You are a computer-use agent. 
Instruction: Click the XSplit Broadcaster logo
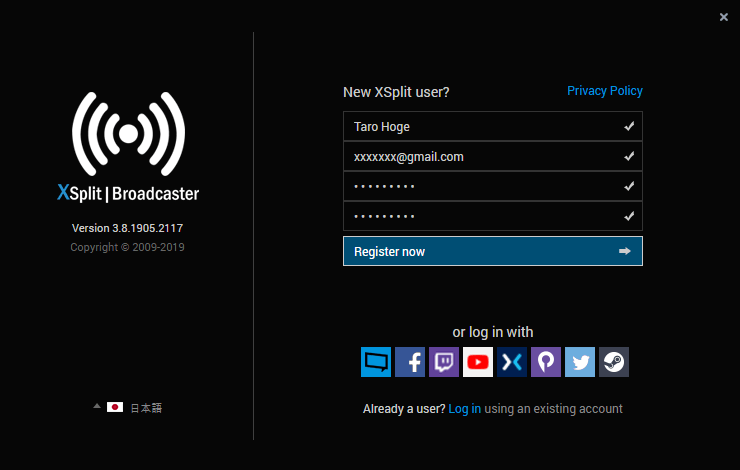tap(128, 147)
